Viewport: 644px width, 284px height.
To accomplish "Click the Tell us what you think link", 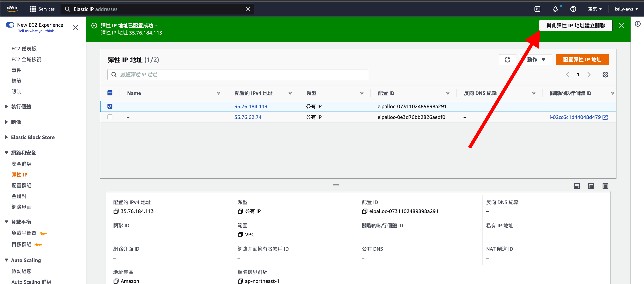I will [x=36, y=31].
